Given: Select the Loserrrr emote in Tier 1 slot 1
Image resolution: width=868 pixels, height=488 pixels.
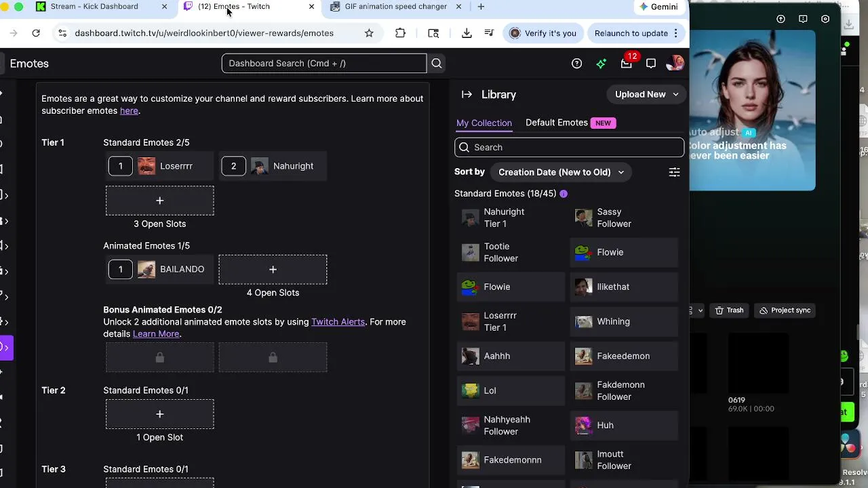Looking at the screenshot, I should (x=160, y=166).
